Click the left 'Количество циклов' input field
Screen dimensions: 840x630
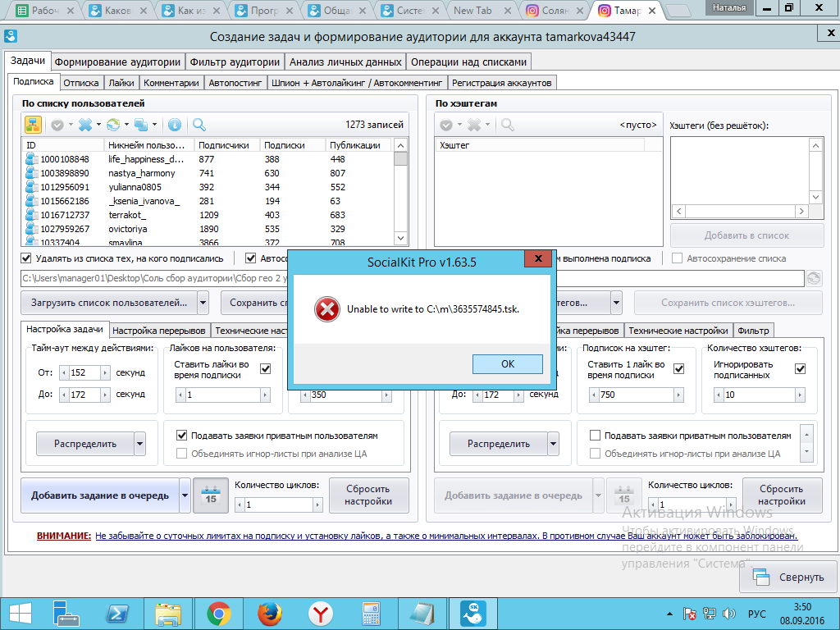coord(279,504)
